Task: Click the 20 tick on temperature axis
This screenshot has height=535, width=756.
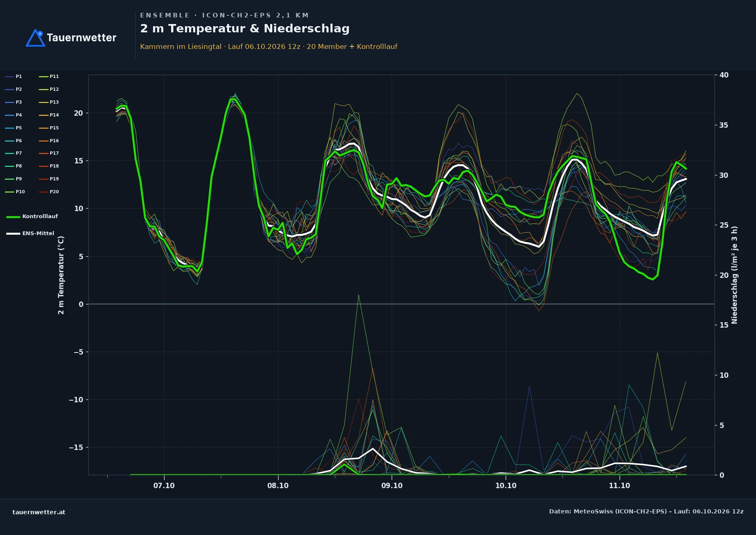Action: [78, 113]
